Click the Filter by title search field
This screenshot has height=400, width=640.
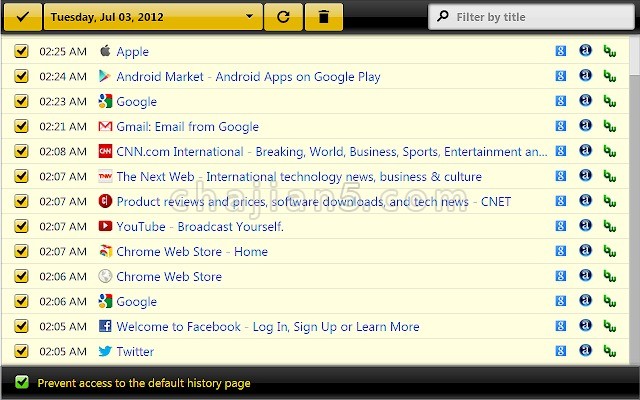coord(531,17)
